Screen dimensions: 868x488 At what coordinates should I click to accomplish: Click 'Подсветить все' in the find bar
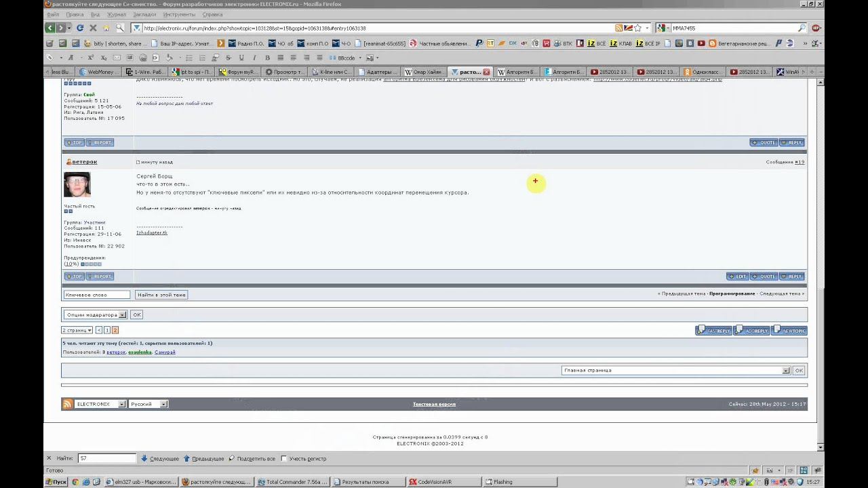point(252,459)
